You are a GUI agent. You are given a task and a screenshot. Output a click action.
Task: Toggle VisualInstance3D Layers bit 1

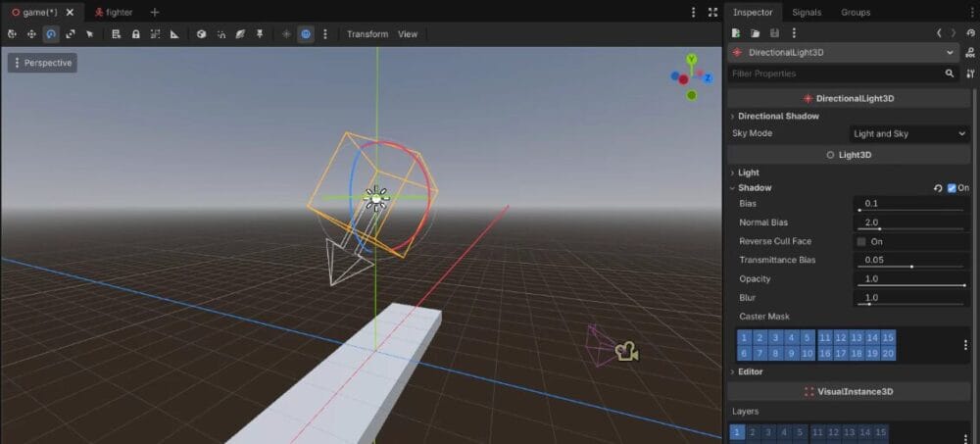pos(737,432)
